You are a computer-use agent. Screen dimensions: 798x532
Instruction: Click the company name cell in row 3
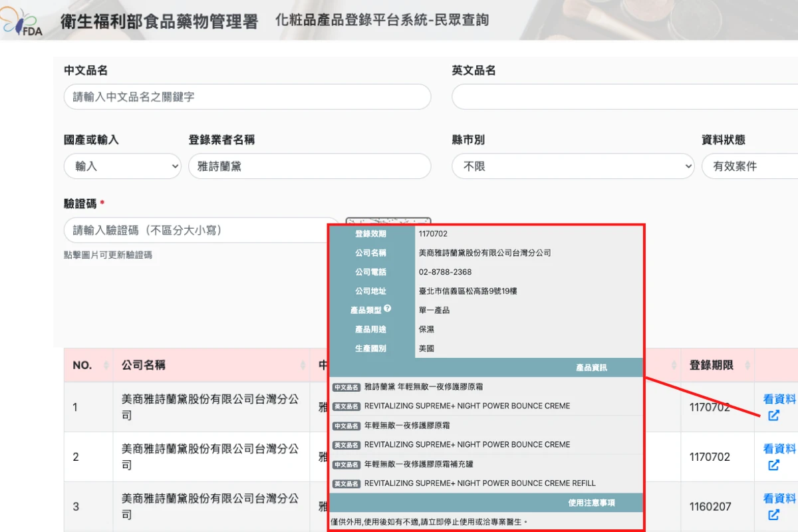211,507
